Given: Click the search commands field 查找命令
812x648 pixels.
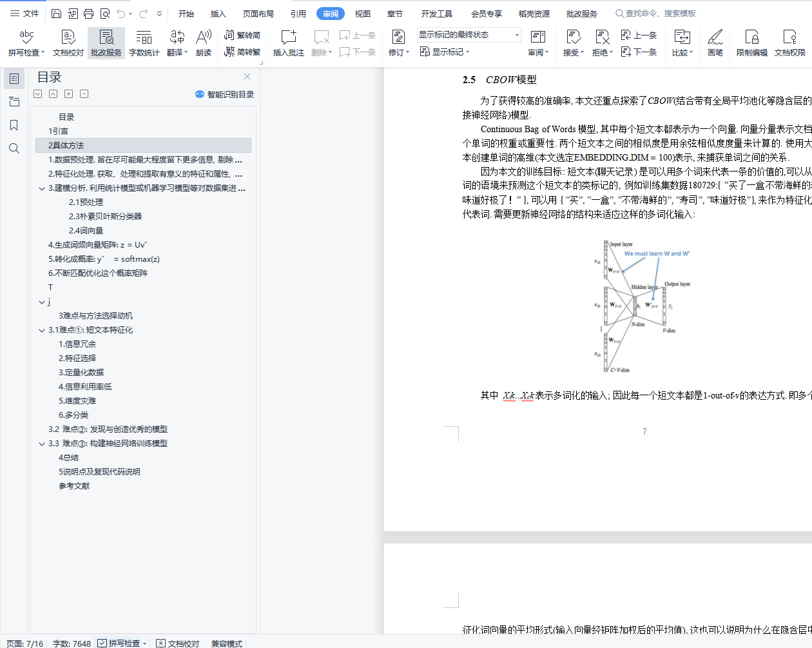Looking at the screenshot, I should tap(656, 14).
